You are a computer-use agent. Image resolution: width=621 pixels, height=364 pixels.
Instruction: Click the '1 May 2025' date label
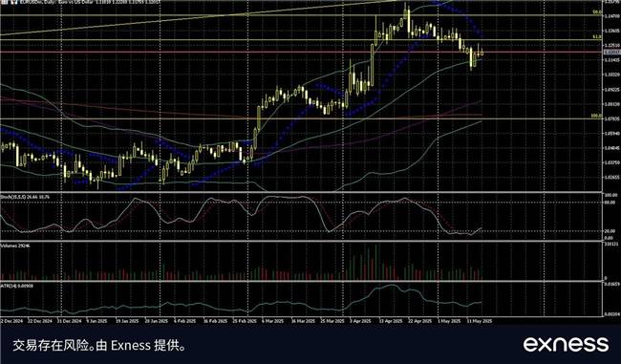[449, 321]
